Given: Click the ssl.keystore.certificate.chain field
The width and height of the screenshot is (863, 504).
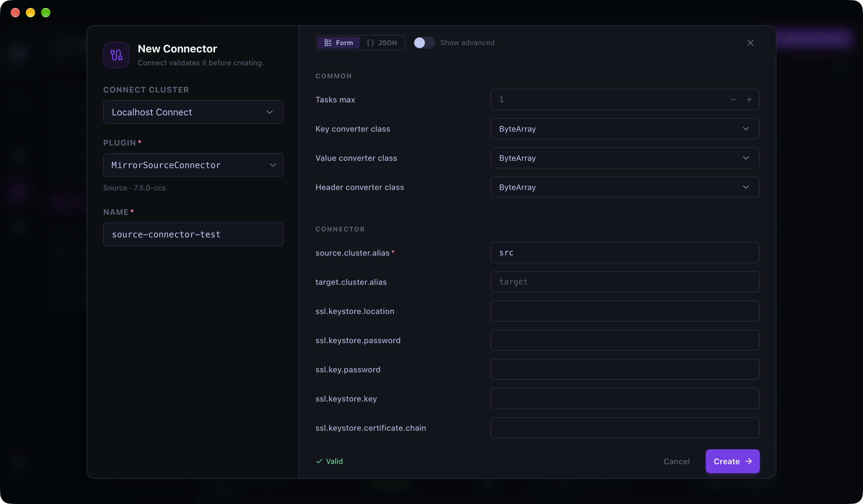Looking at the screenshot, I should click(625, 428).
